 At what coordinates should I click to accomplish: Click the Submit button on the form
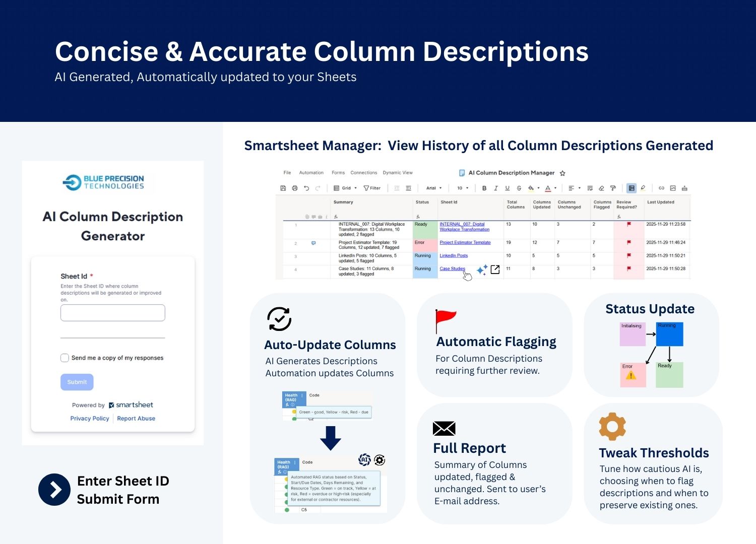(x=77, y=382)
